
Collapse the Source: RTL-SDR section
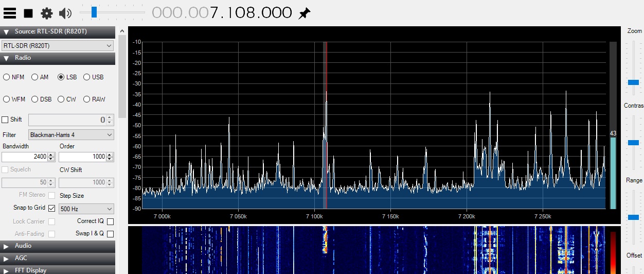(x=6, y=32)
